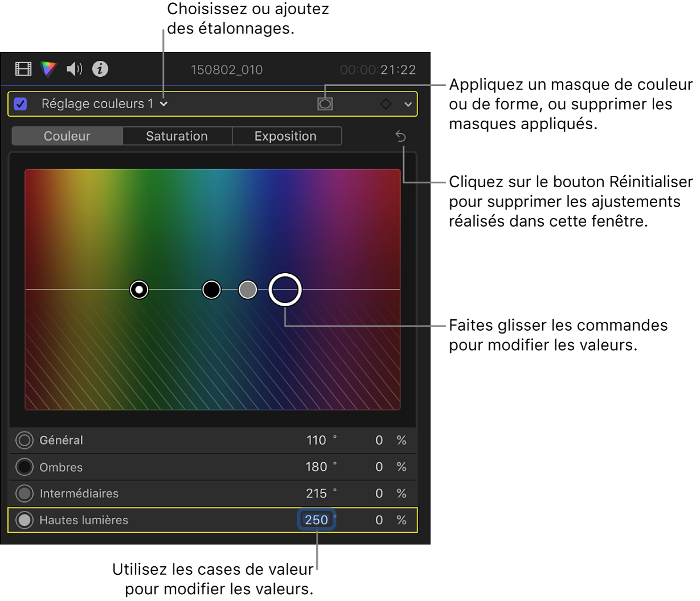Edit the 250 degree value field
700x601 pixels.
click(317, 520)
